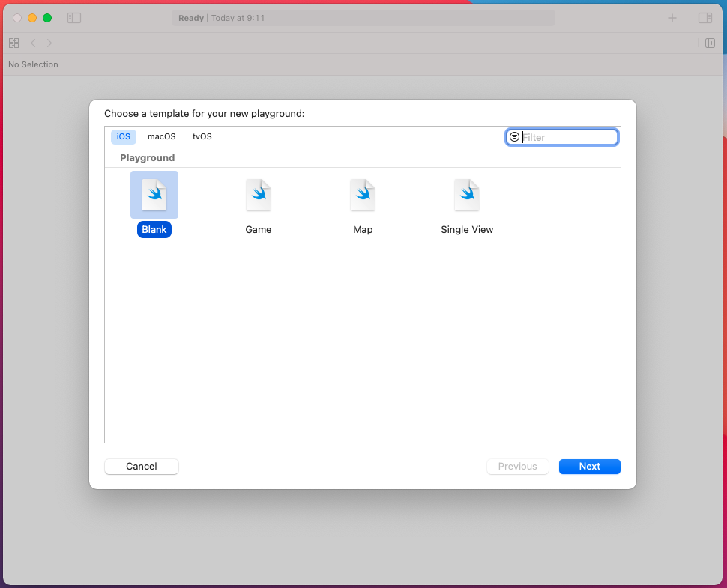The height and width of the screenshot is (588, 727).
Task: Go forward with the right chevron
Action: [x=49, y=43]
